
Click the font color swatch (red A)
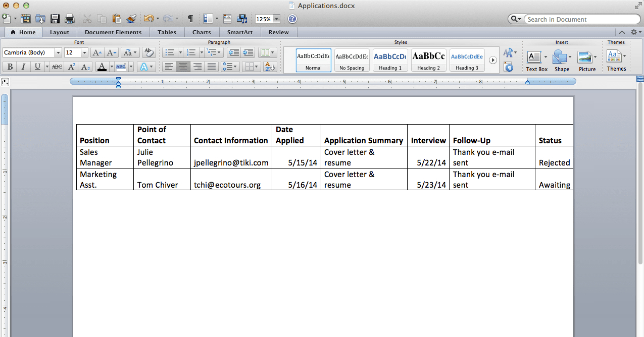102,67
